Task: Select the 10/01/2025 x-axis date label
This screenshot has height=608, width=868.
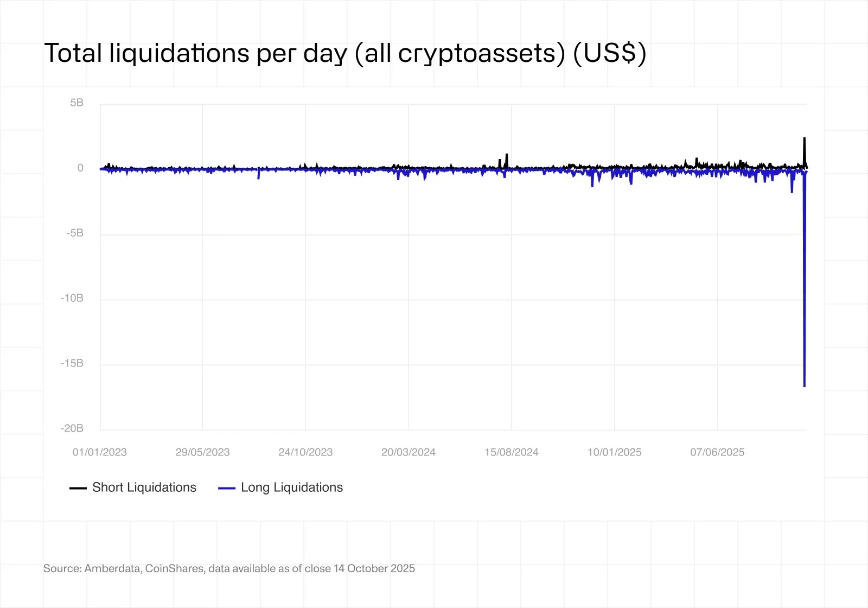Action: (614, 452)
